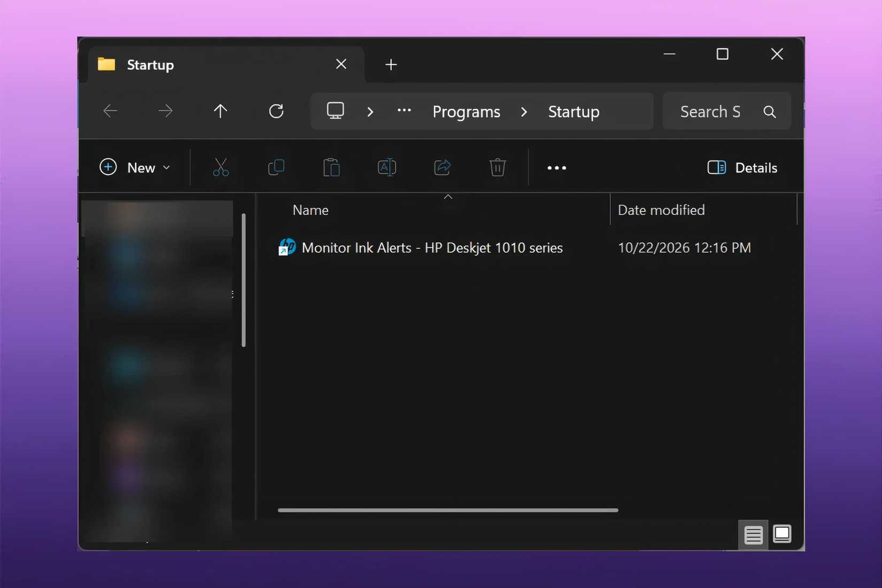Close the Startup tab
The width and height of the screenshot is (882, 588).
coord(341,64)
